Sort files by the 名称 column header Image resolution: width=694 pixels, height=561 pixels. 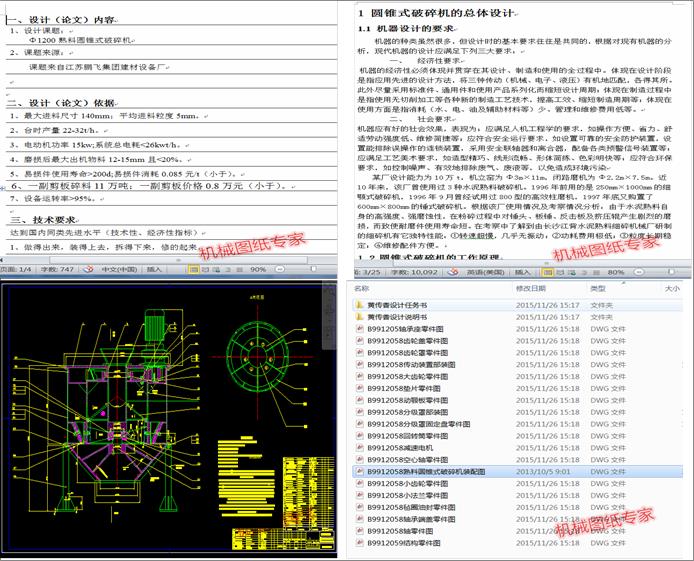tap(361, 288)
